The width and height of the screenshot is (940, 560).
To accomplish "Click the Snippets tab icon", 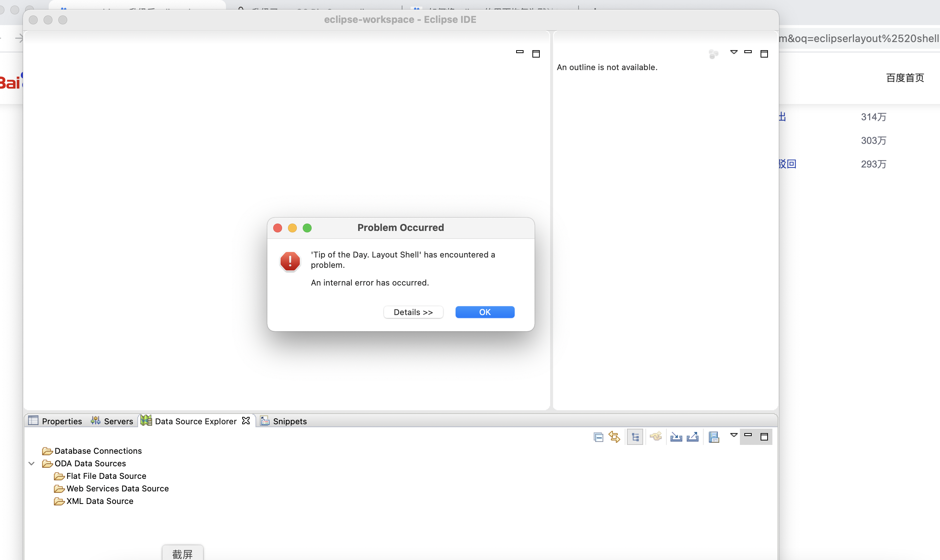I will [265, 421].
